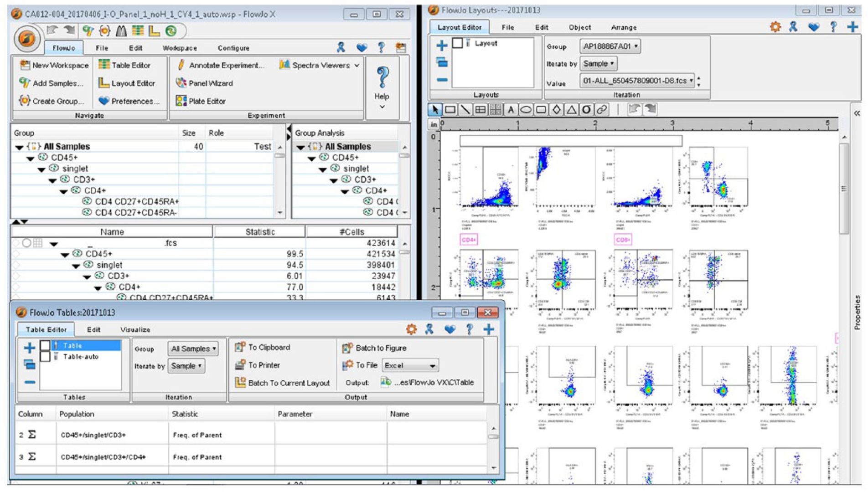Select the arrow pointer tool in Layouts
The width and height of the screenshot is (868, 492).
(435, 109)
